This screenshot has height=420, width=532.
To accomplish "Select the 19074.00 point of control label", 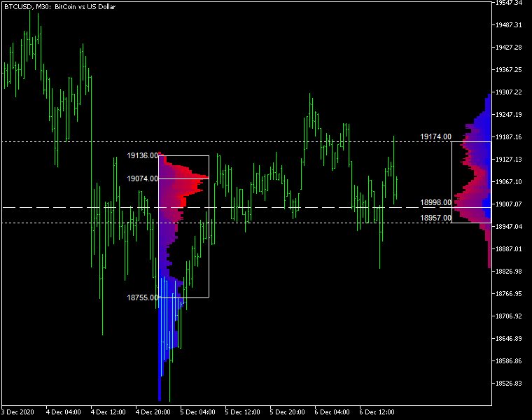I will coord(143,178).
